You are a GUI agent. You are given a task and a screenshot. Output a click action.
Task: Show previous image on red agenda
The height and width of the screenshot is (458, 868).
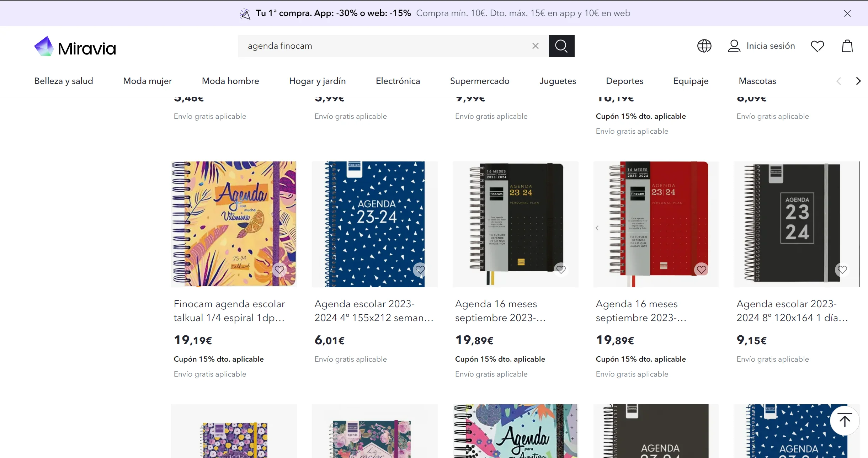[x=597, y=228]
